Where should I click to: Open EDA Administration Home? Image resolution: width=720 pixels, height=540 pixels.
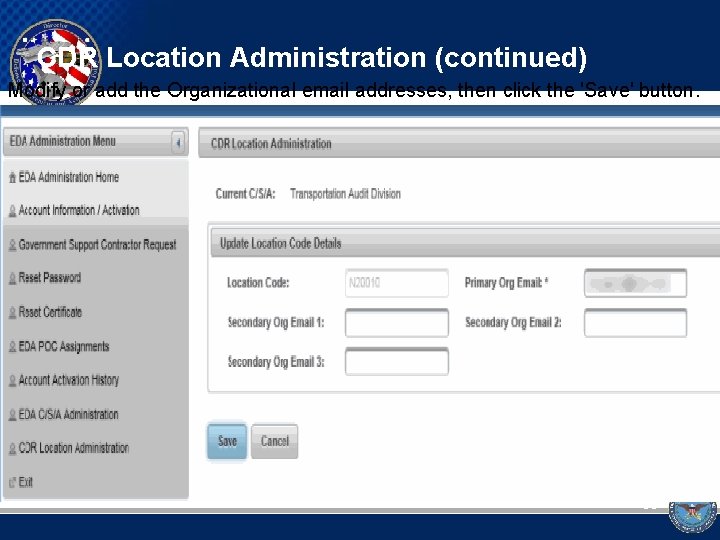[x=68, y=177]
